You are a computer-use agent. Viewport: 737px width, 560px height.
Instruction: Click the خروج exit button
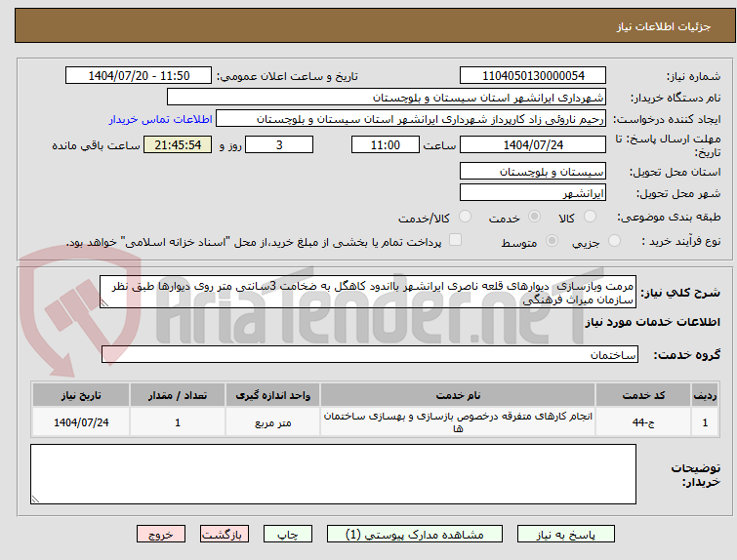click(x=161, y=535)
